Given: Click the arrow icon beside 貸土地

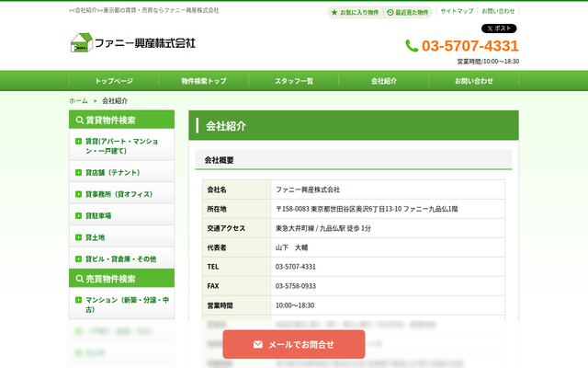Looking at the screenshot, I should [78, 237].
